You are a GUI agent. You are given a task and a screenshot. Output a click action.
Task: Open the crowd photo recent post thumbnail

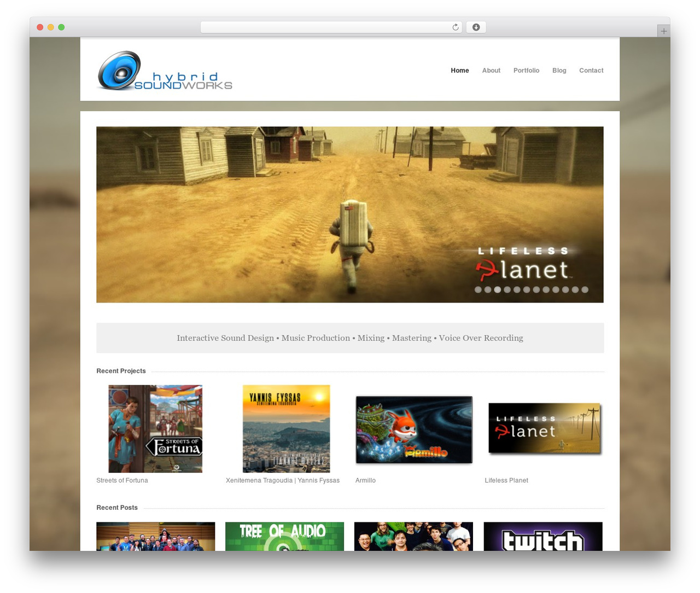413,536
